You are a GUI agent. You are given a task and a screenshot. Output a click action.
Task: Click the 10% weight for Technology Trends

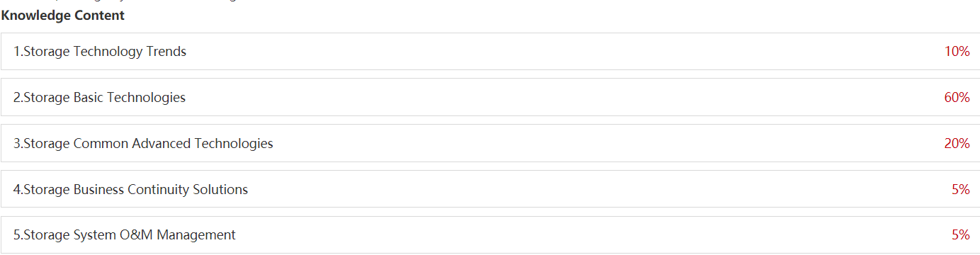tap(957, 51)
